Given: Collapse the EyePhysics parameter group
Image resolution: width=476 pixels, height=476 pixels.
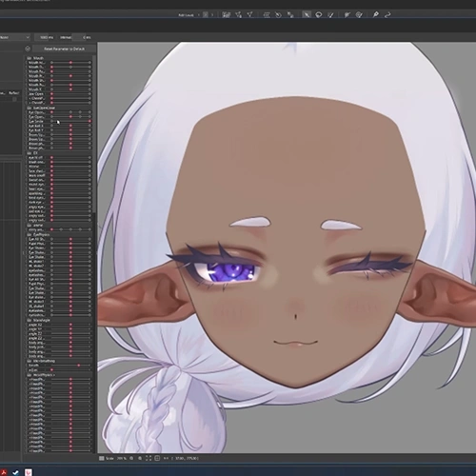Looking at the screenshot, I should coord(30,234).
